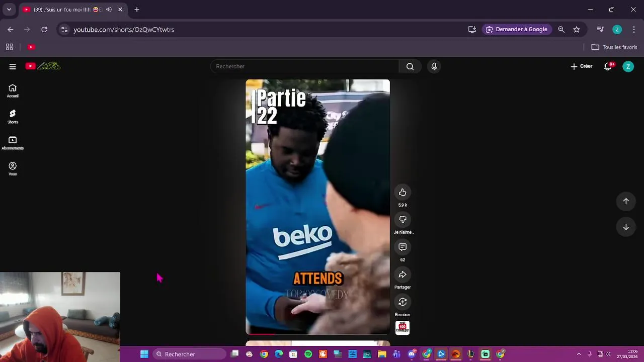Open the Chrome profile Z avatar
This screenshot has height=362, width=644.
(617, 30)
